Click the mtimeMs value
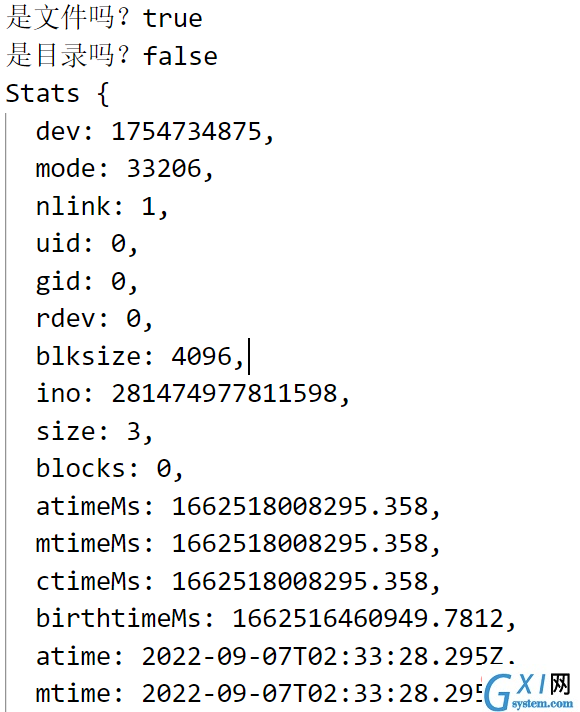Viewport: 580px width, 712px height. pos(300,544)
